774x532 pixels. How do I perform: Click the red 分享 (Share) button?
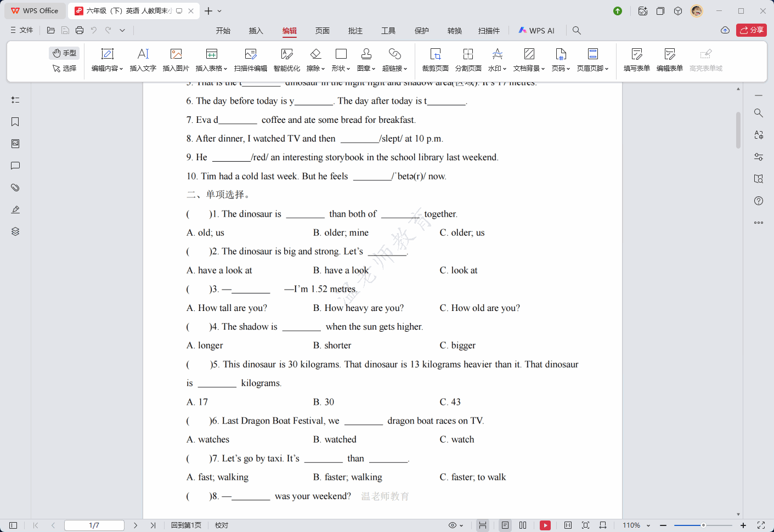(x=751, y=30)
